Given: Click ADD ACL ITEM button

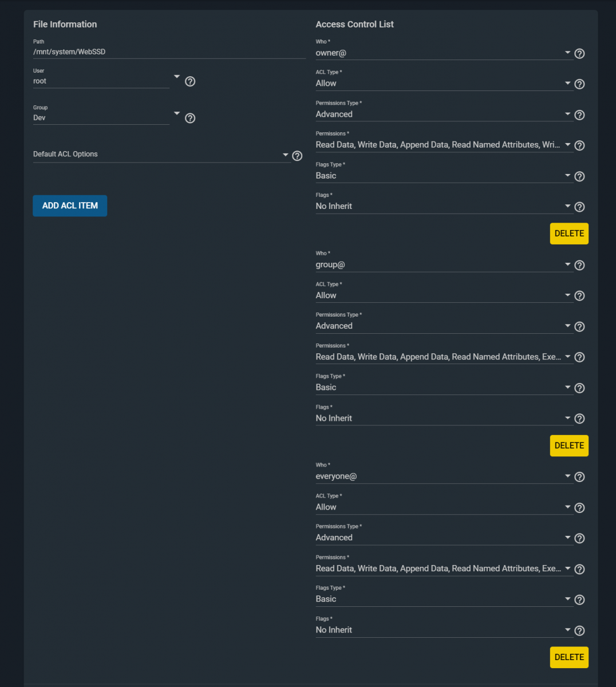Looking at the screenshot, I should point(70,206).
